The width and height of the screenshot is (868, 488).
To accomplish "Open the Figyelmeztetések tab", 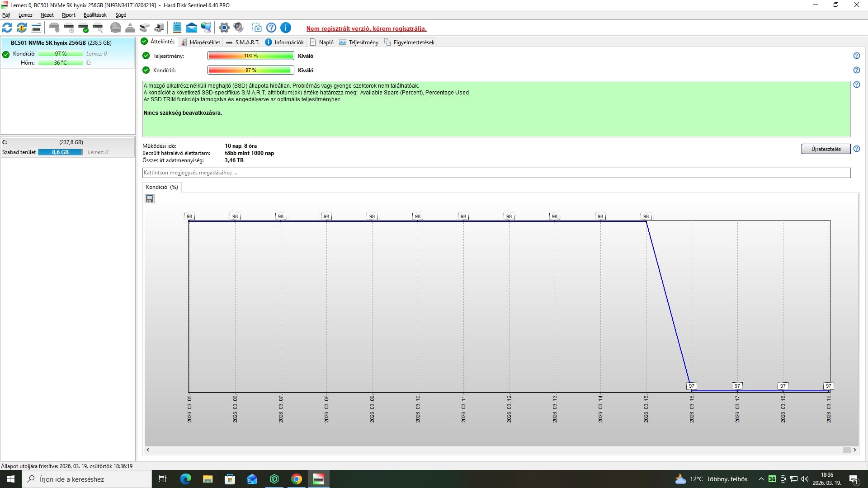I will 410,42.
